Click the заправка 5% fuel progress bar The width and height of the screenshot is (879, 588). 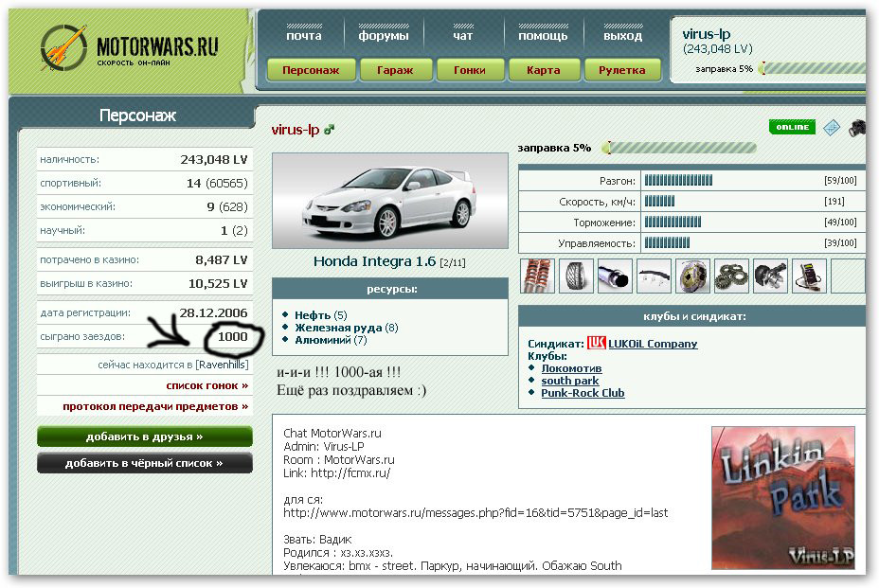click(x=680, y=148)
